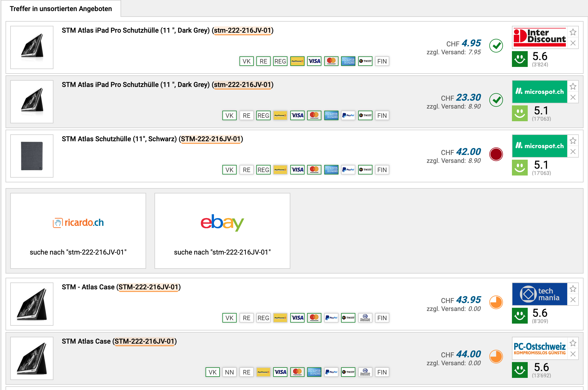
Task: Click the Visa icon in Interdiscount row
Action: click(314, 61)
